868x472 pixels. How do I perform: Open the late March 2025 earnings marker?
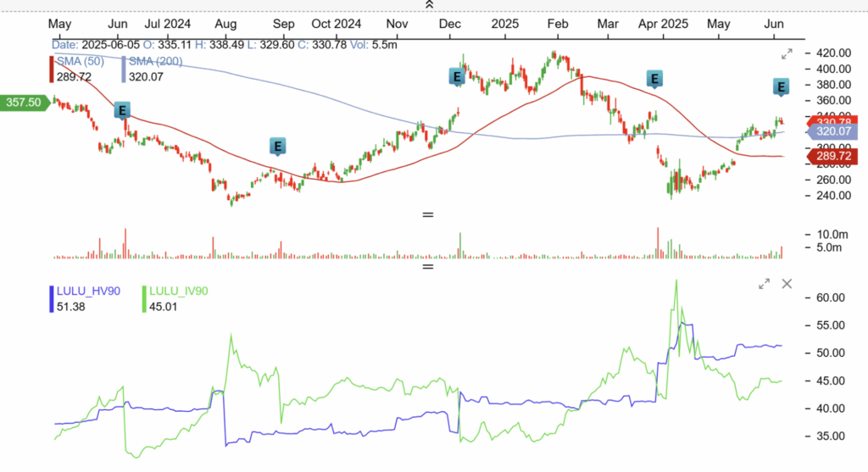654,79
